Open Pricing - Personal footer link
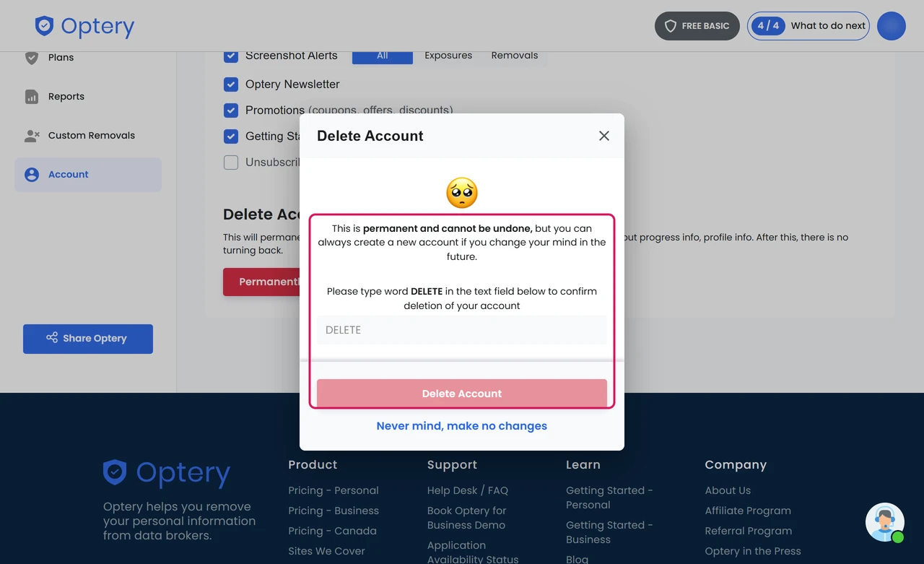The width and height of the screenshot is (924, 564). point(334,490)
